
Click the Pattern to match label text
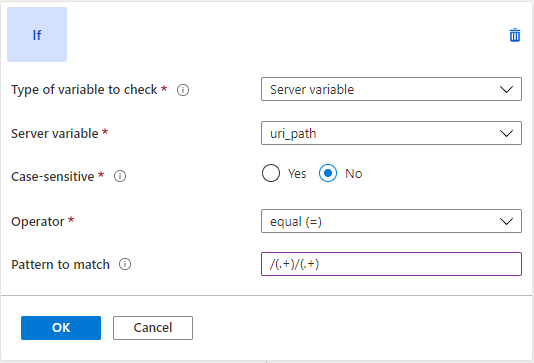[61, 265]
